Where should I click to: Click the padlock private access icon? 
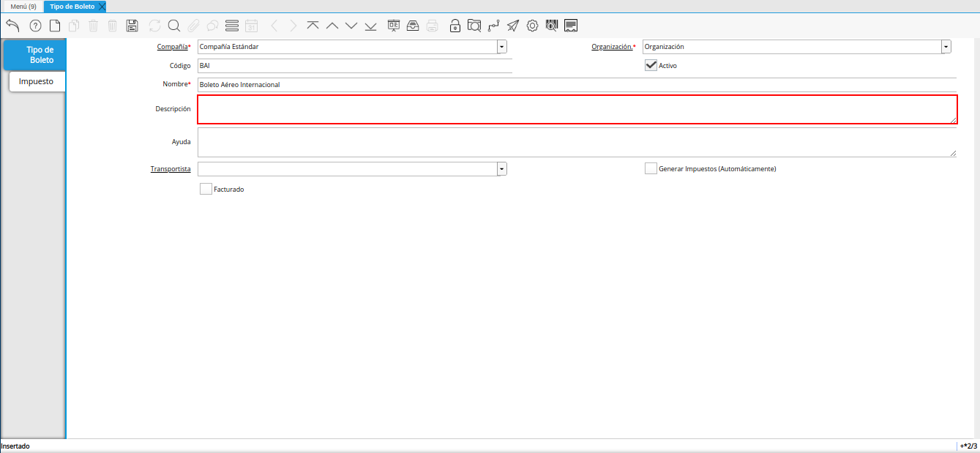[x=455, y=26]
